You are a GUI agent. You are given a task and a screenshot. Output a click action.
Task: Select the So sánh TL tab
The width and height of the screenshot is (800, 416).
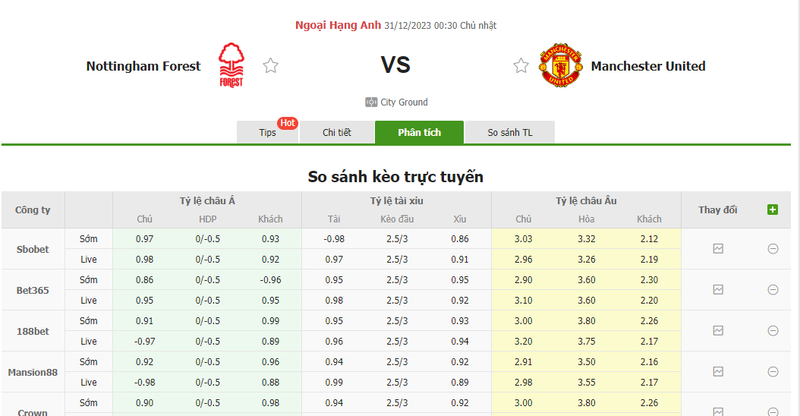click(509, 132)
